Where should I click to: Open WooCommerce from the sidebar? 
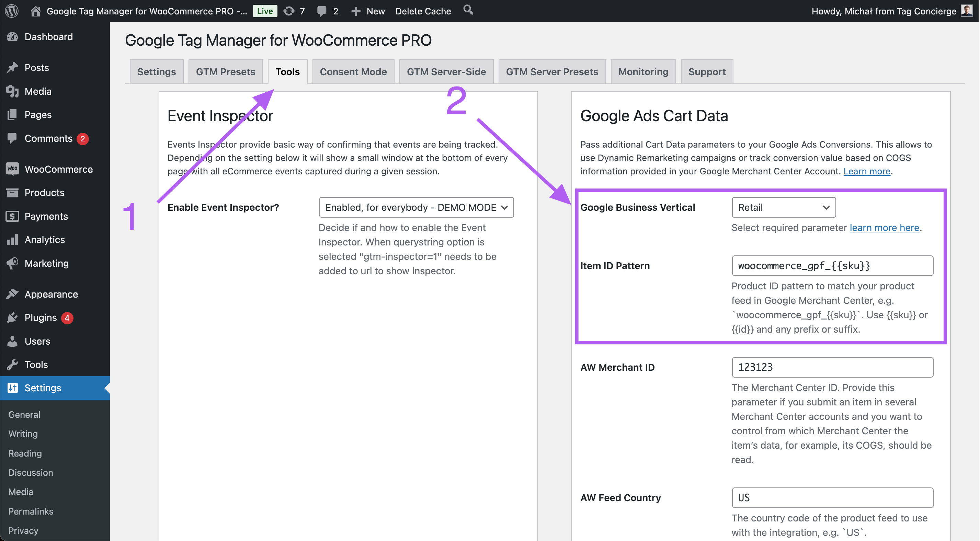tap(58, 169)
